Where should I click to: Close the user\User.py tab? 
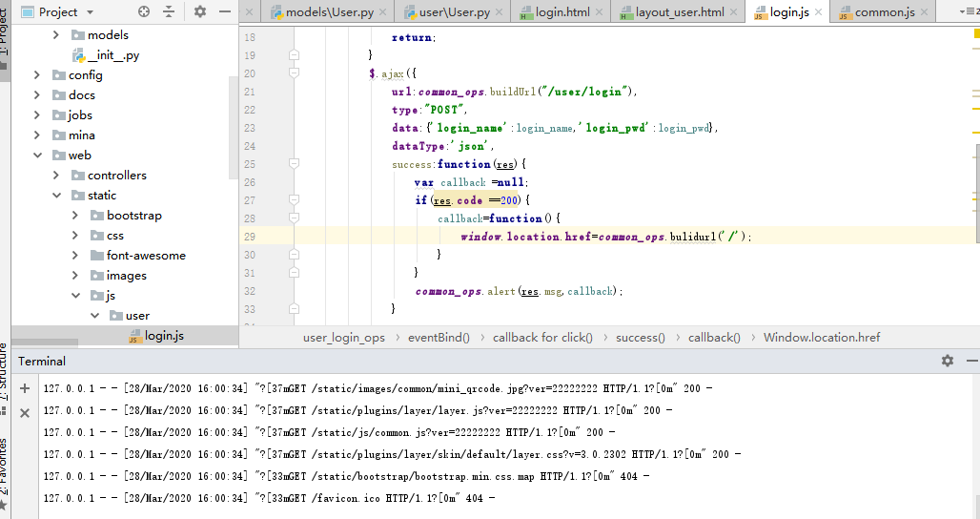[x=499, y=11]
